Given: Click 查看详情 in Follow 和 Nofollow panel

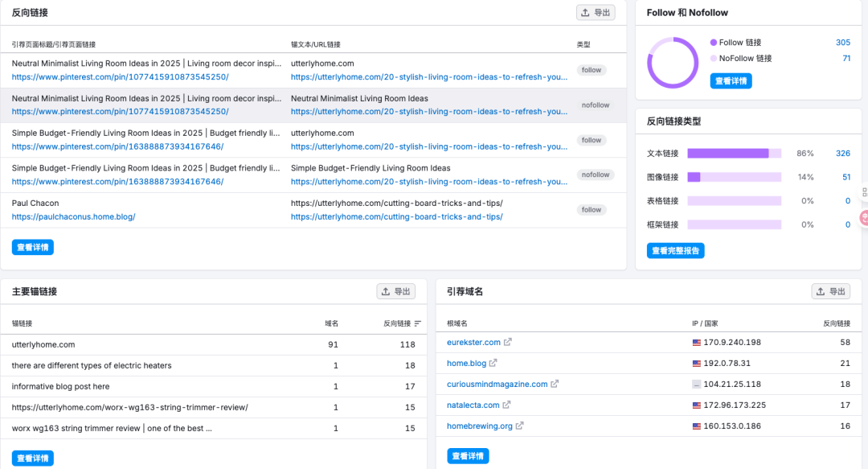Looking at the screenshot, I should click(x=731, y=81).
